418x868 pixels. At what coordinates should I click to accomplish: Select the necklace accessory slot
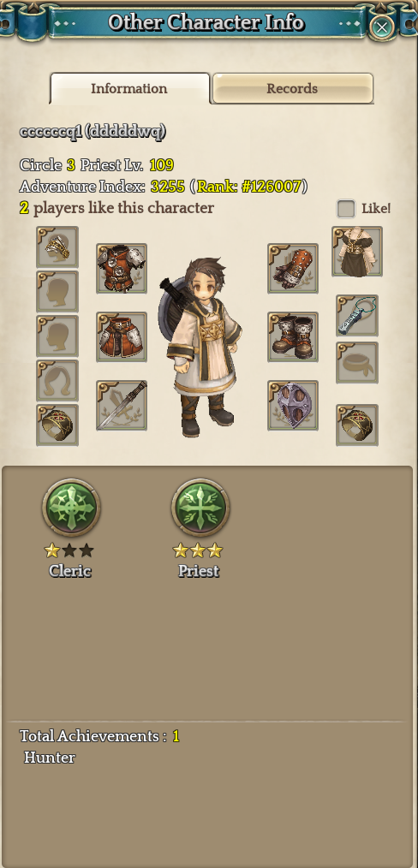[x=357, y=316]
